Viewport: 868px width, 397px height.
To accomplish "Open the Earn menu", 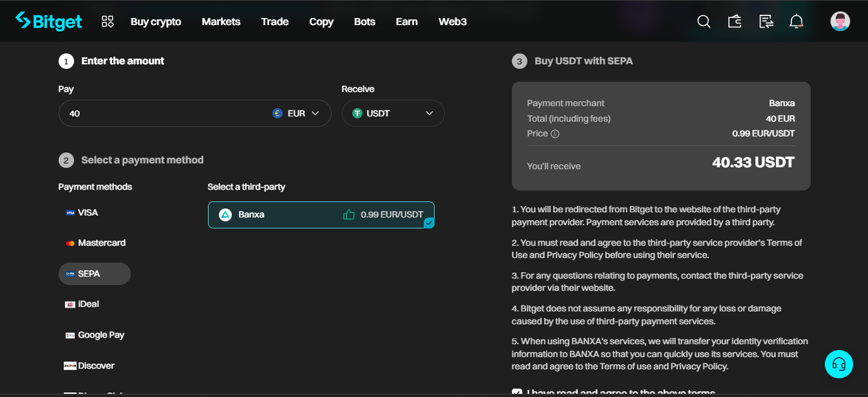I will [407, 22].
